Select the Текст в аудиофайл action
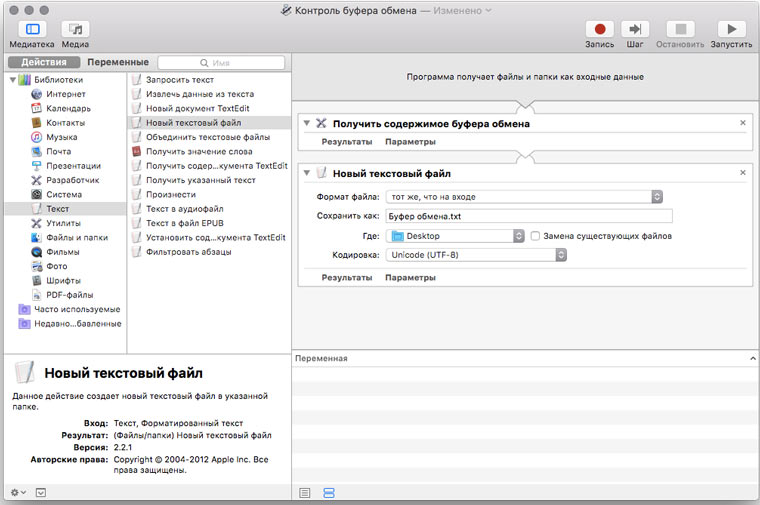This screenshot has height=505, width=760. click(x=185, y=209)
